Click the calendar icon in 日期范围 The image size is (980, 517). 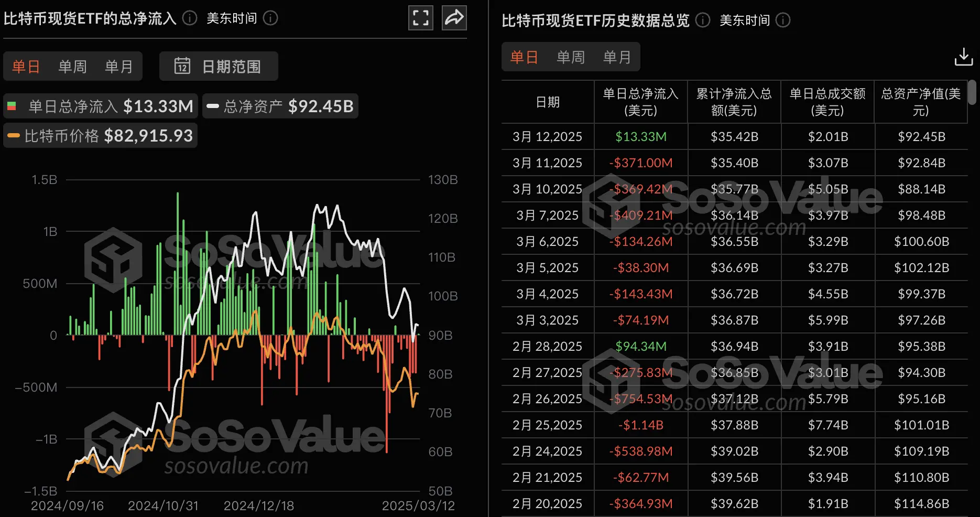182,66
